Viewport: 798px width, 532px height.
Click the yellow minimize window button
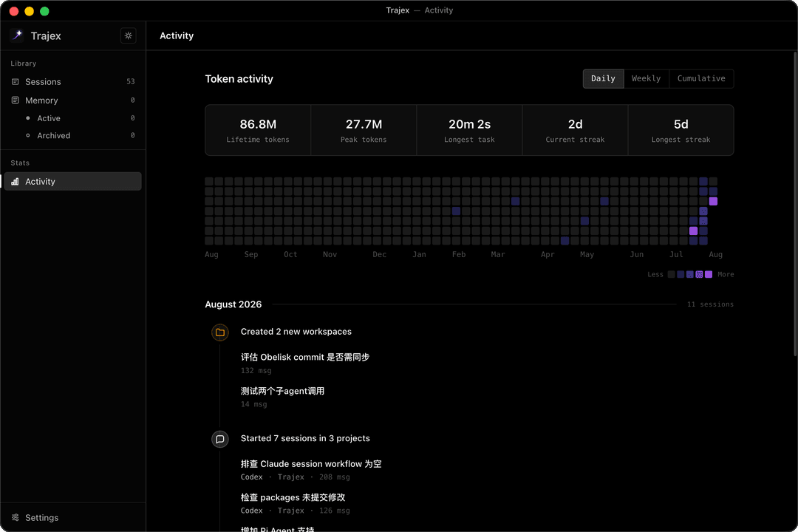click(29, 11)
